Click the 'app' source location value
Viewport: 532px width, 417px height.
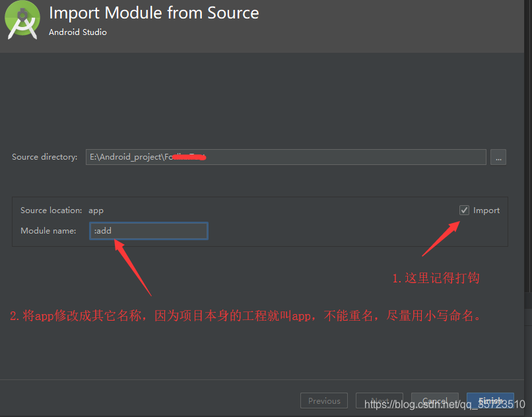point(96,211)
